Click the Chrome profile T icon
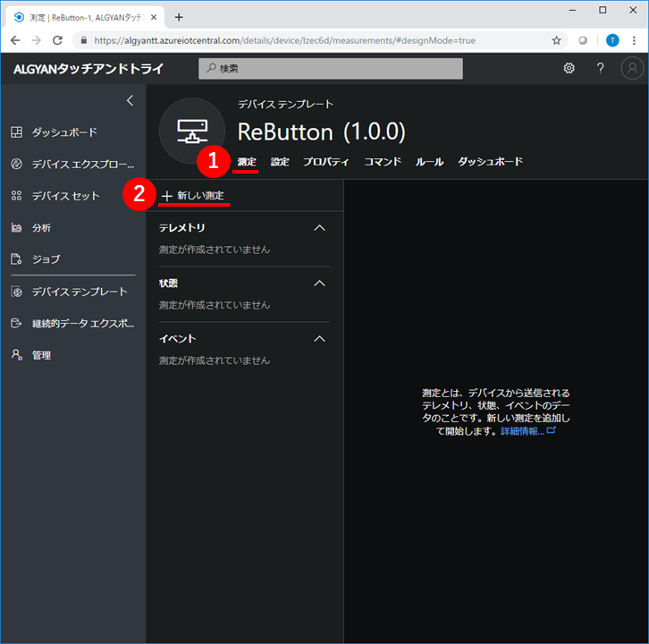The width and height of the screenshot is (649, 644). (612, 40)
